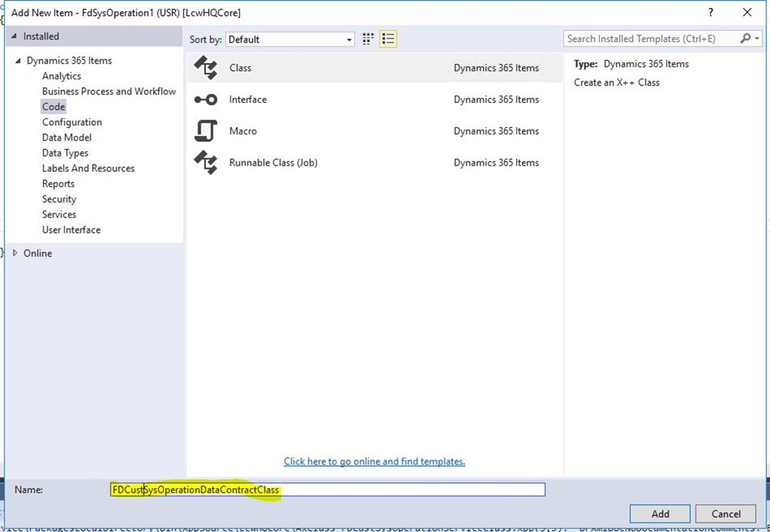Click Dynamics 365 Items in Macro row
The width and height of the screenshot is (770, 532).
[x=496, y=131]
